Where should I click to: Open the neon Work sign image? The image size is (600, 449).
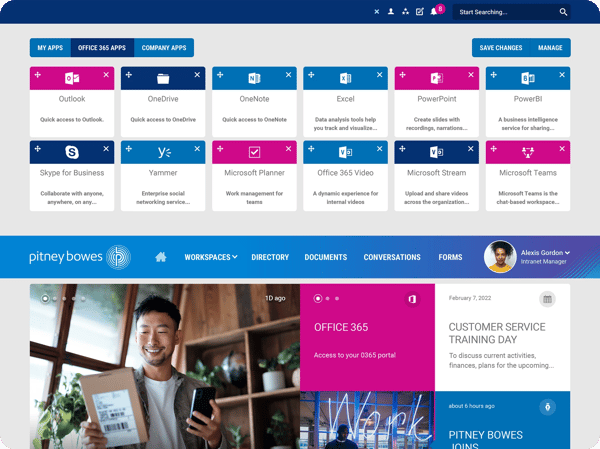point(367,420)
